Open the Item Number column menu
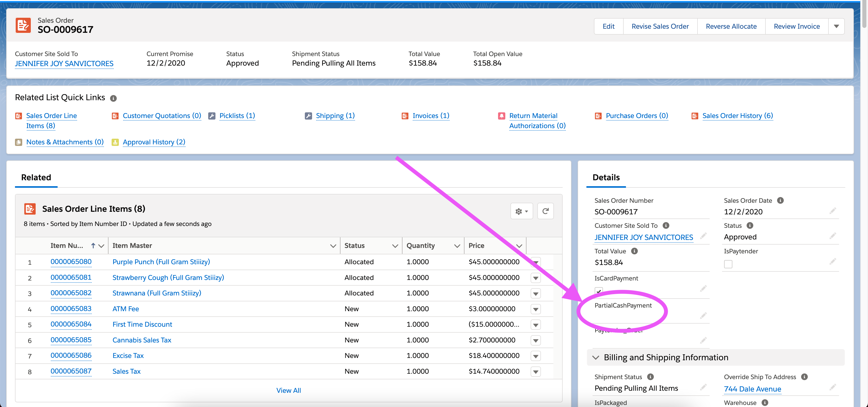The height and width of the screenshot is (407, 868). click(x=101, y=246)
